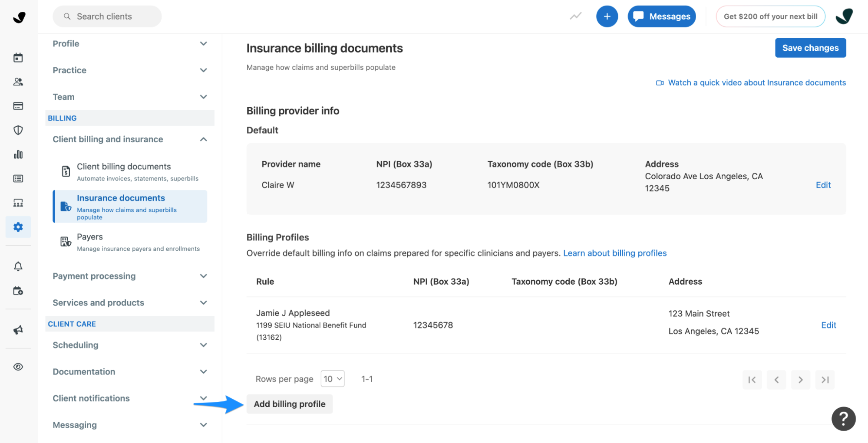The image size is (868, 443).
Task: Go to last page of billing profiles
Action: [825, 380]
